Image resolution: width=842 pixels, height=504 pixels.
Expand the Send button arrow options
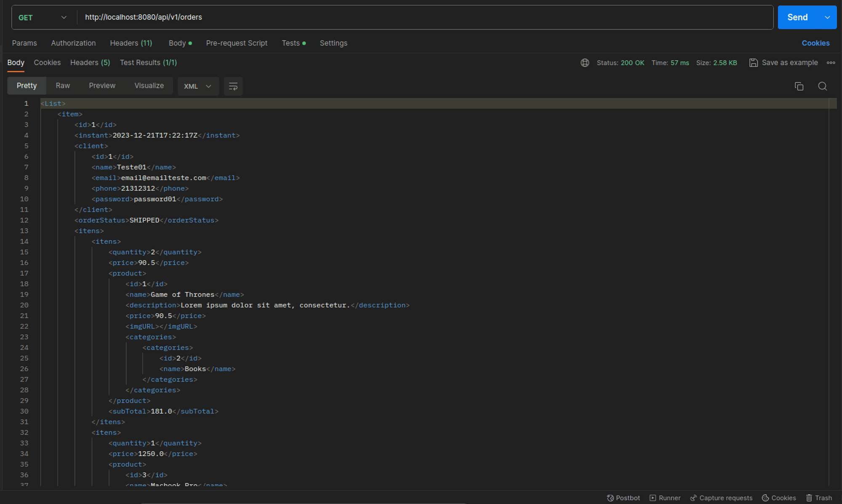click(827, 18)
